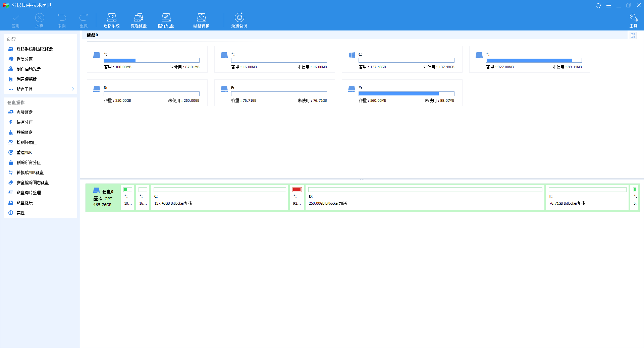Click the refresh icon in title bar
This screenshot has width=644, height=348.
click(x=598, y=5)
